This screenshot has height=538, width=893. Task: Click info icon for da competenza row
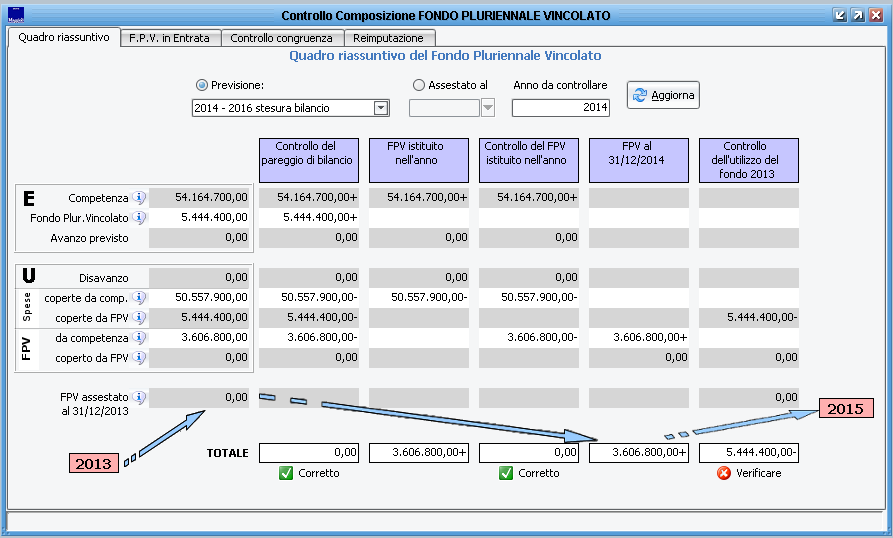coord(139,338)
